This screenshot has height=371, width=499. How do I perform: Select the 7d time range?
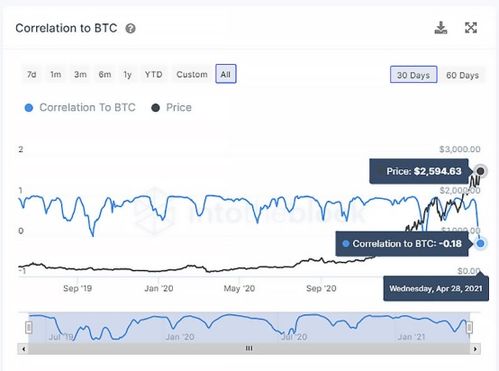click(32, 74)
